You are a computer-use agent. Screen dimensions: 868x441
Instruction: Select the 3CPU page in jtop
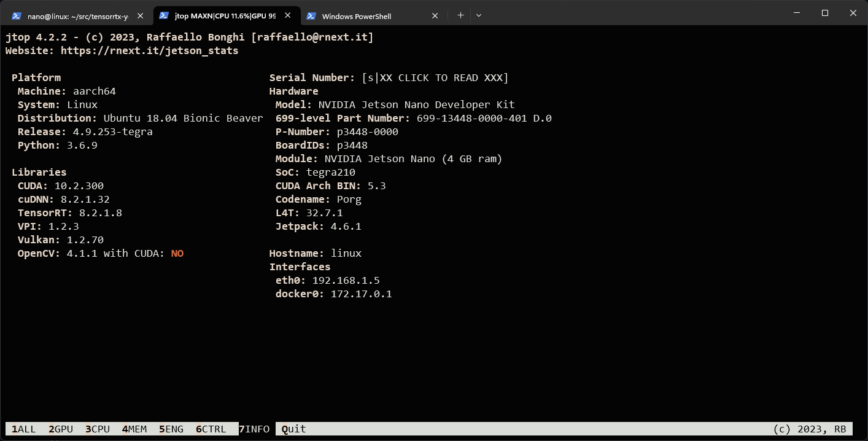97,429
